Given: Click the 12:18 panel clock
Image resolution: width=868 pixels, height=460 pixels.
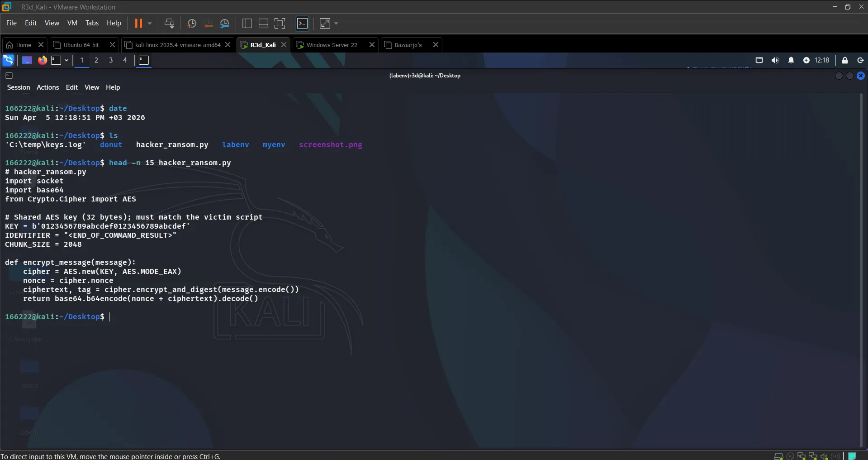Looking at the screenshot, I should tap(822, 60).
